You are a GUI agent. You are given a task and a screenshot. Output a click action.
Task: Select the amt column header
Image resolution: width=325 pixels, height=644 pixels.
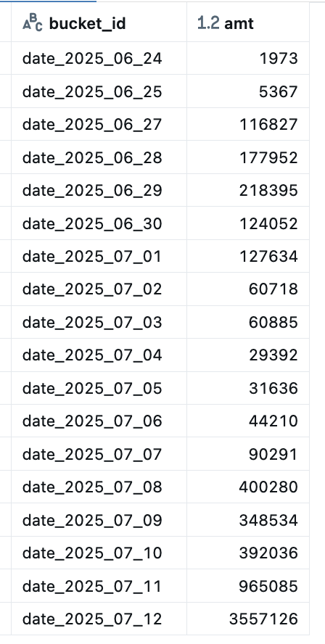click(248, 22)
